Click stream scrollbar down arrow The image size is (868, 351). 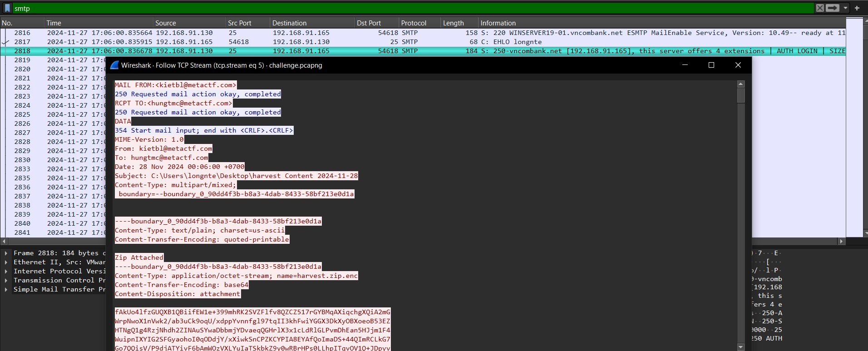point(741,347)
